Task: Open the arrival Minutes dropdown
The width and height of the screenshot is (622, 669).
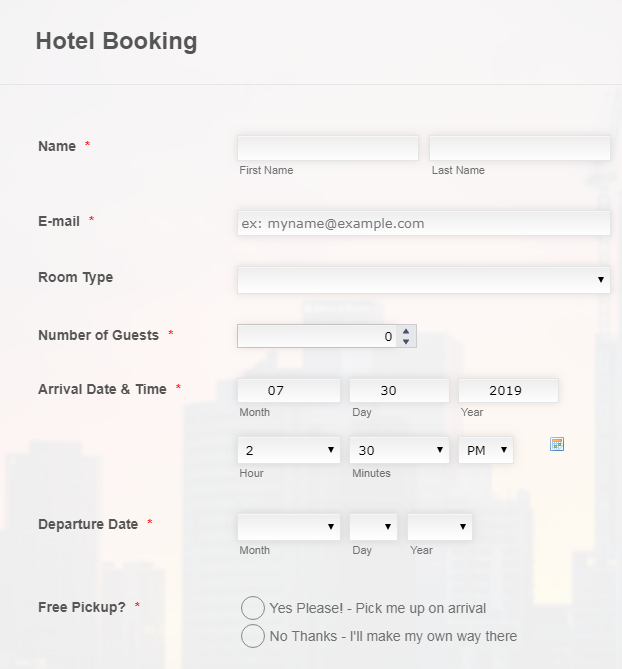Action: click(399, 451)
